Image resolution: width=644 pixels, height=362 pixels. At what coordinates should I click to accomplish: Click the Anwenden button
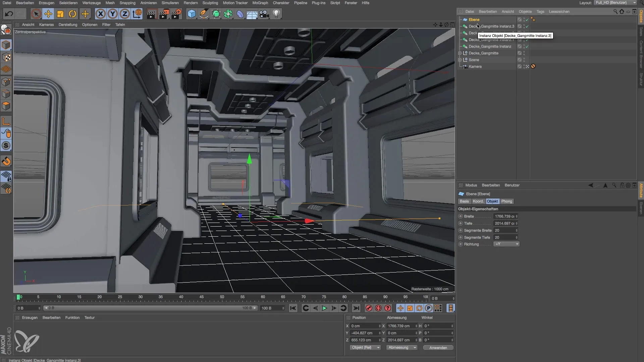[438, 348]
